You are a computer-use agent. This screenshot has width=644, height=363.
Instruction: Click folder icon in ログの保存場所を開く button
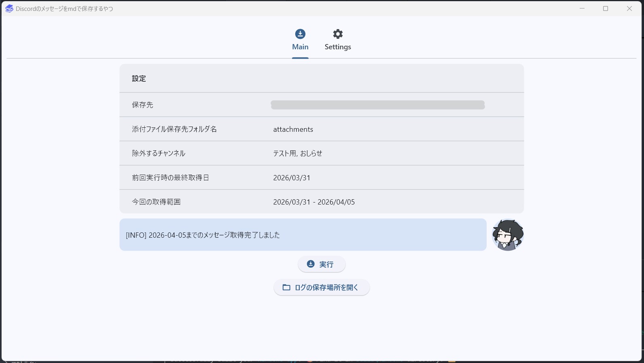point(286,287)
